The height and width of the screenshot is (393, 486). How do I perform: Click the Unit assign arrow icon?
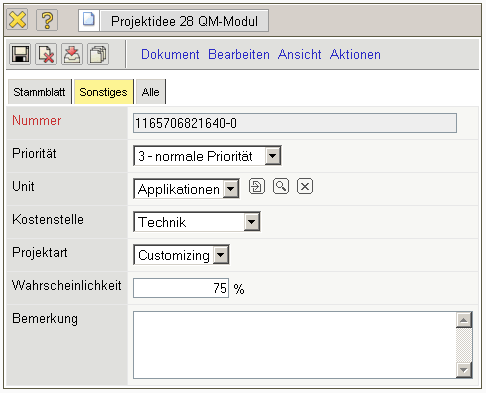point(257,186)
